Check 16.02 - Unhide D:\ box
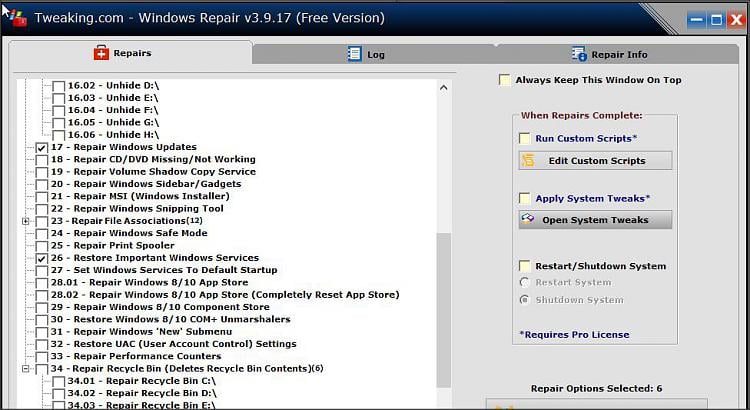The image size is (750, 410). (58, 86)
